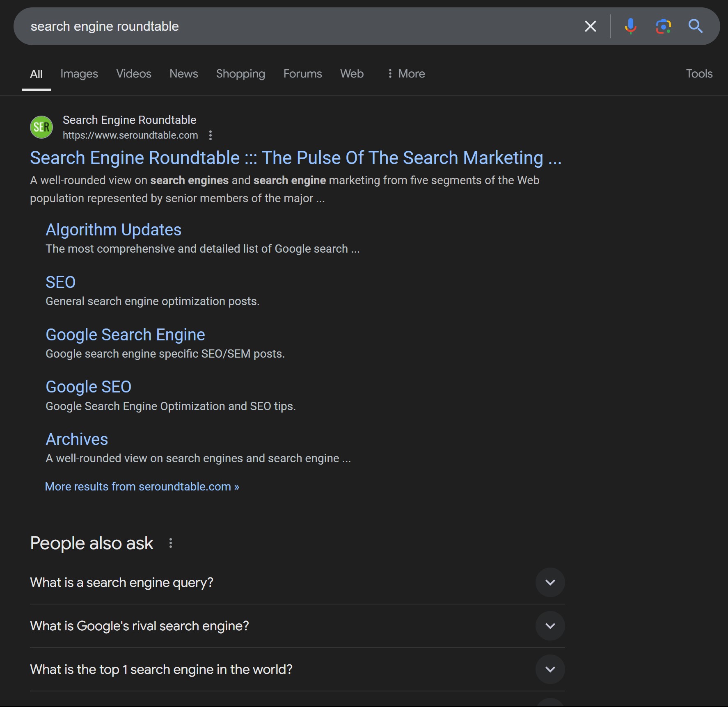
Task: Open the Google Search Engine sitelink
Action: click(x=126, y=335)
